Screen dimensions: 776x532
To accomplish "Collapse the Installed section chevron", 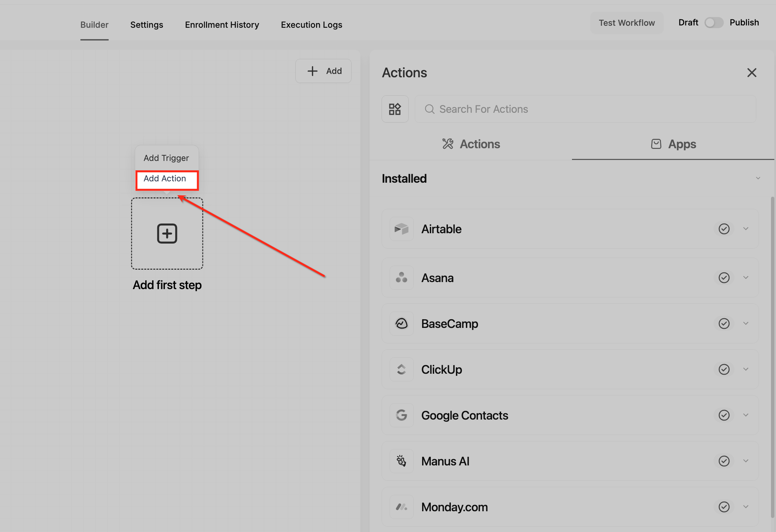I will pyautogui.click(x=758, y=178).
